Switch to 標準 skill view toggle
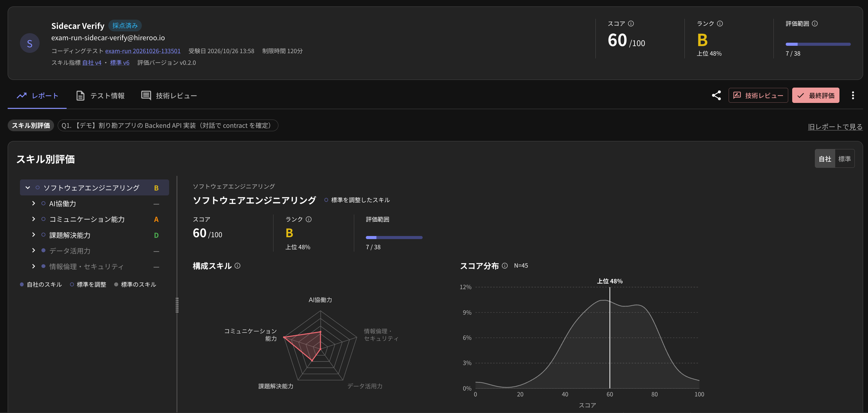The height and width of the screenshot is (413, 868). pyautogui.click(x=844, y=159)
